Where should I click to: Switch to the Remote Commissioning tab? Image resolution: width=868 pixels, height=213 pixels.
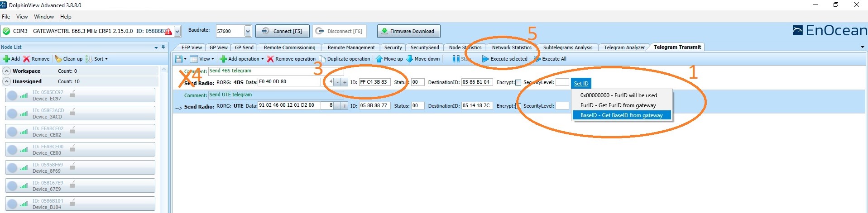pyautogui.click(x=289, y=47)
